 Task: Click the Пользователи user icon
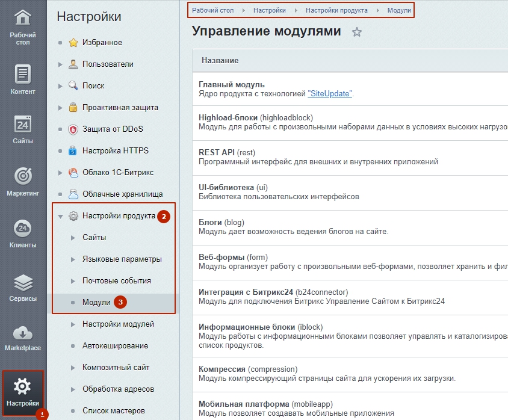(x=73, y=64)
